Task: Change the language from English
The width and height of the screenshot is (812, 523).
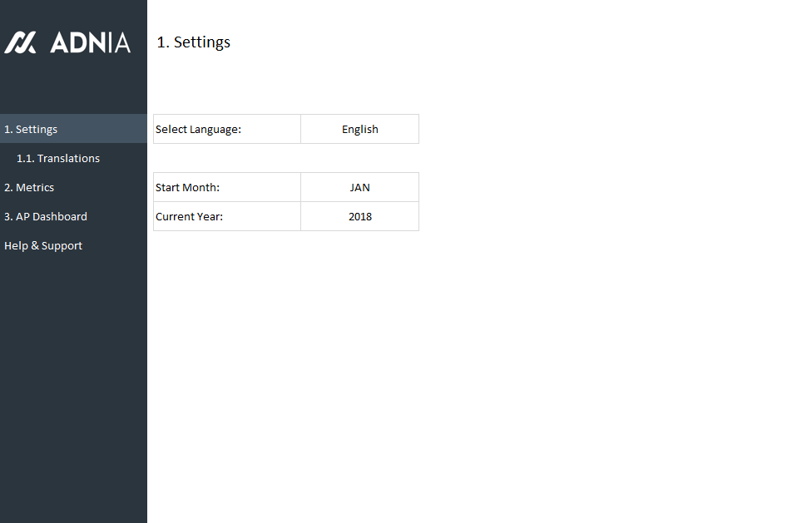Action: [359, 129]
